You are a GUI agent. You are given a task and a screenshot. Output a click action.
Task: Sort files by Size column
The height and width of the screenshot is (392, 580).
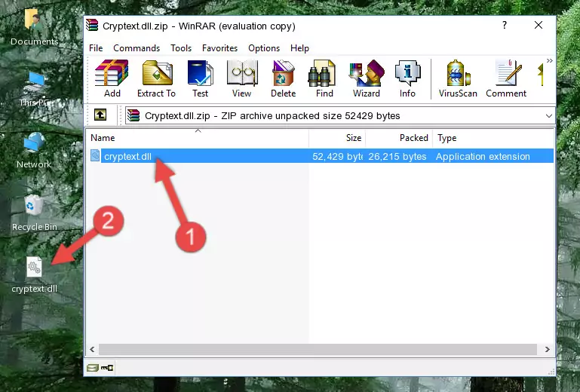(x=337, y=138)
